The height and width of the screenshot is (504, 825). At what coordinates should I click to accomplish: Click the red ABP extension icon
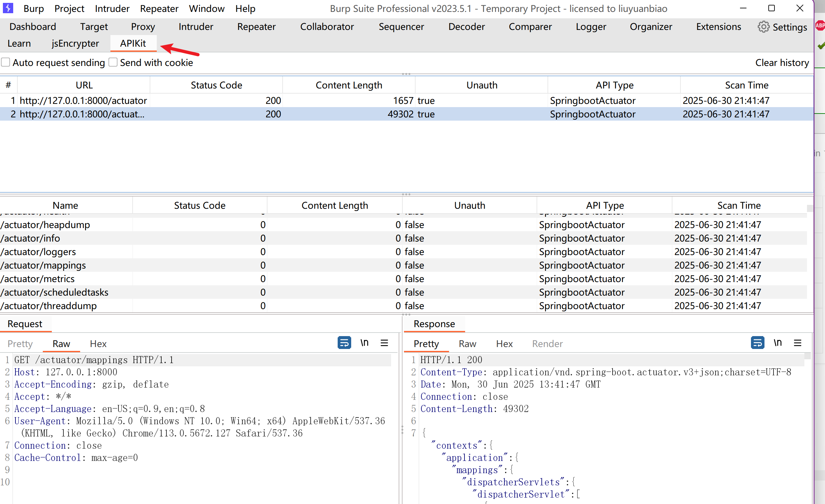[820, 25]
